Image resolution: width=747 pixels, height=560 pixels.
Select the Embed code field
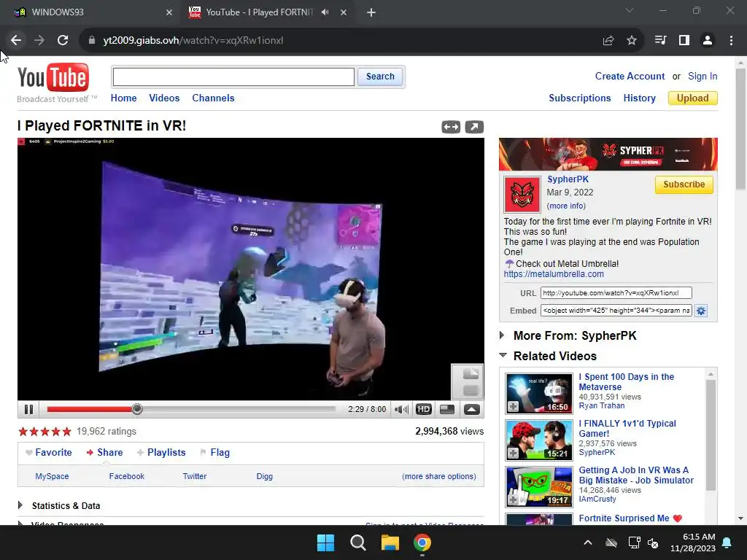coord(616,311)
